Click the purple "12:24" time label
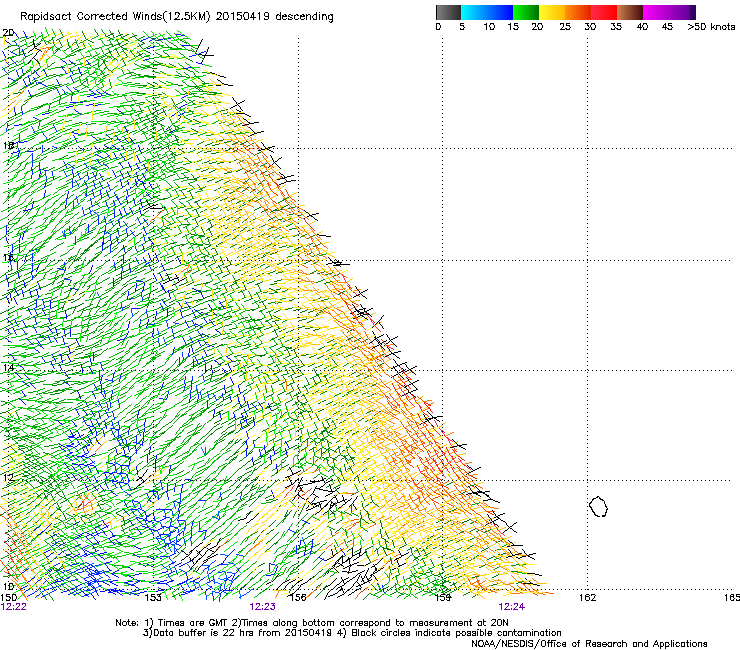The image size is (740, 650). click(x=512, y=607)
